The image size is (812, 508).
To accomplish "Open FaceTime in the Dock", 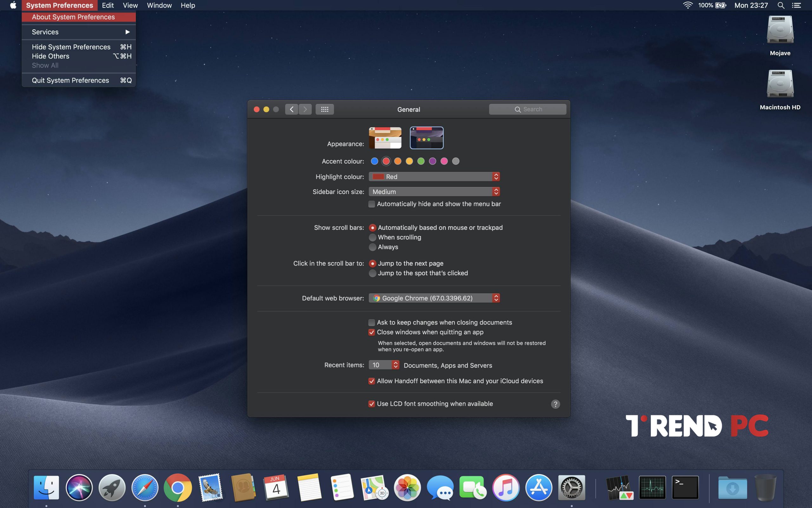I will click(x=473, y=487).
